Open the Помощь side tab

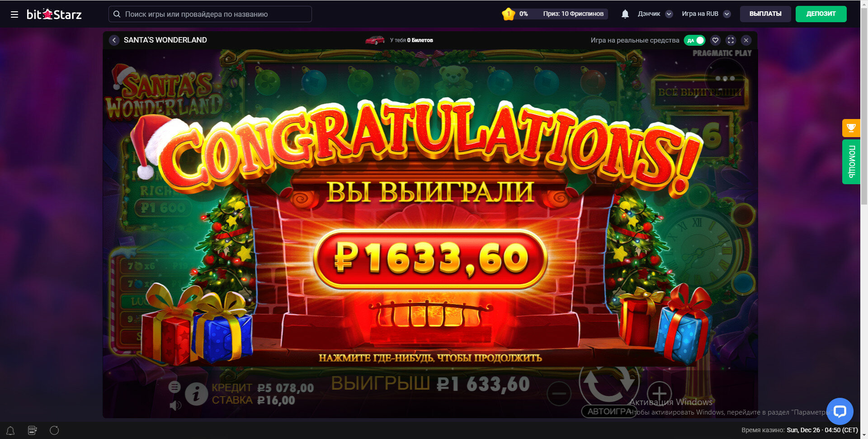coord(851,162)
